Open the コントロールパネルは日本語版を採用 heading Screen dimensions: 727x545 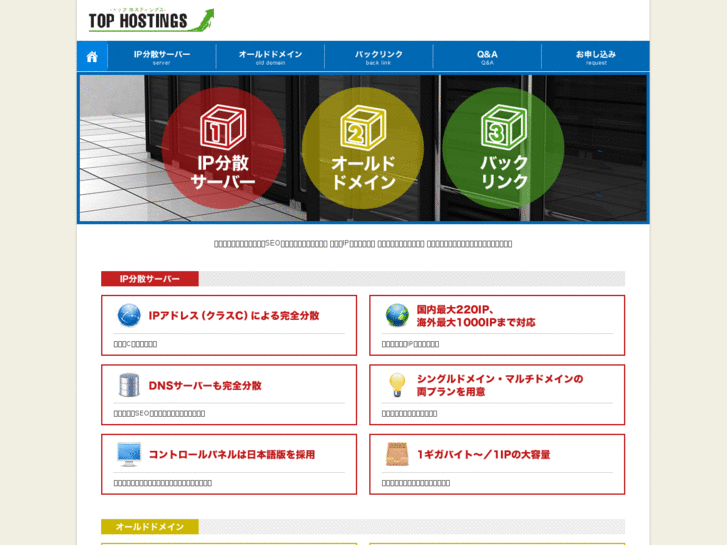(x=231, y=455)
